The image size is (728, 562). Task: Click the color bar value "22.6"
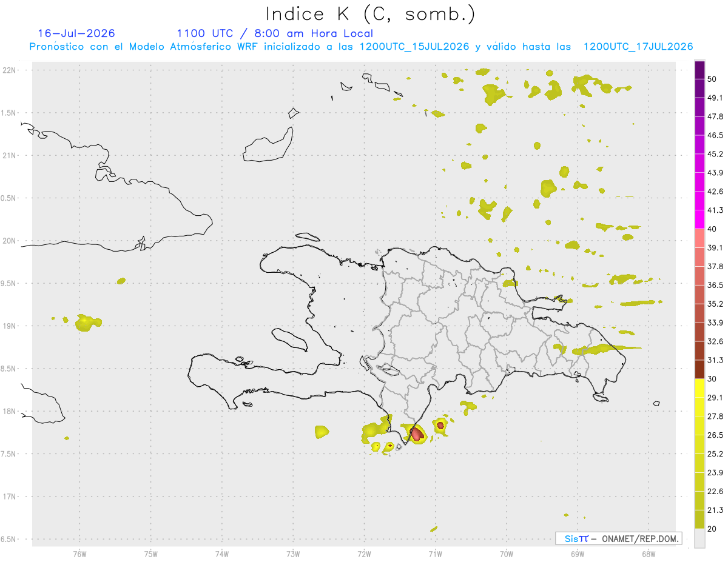[716, 491]
